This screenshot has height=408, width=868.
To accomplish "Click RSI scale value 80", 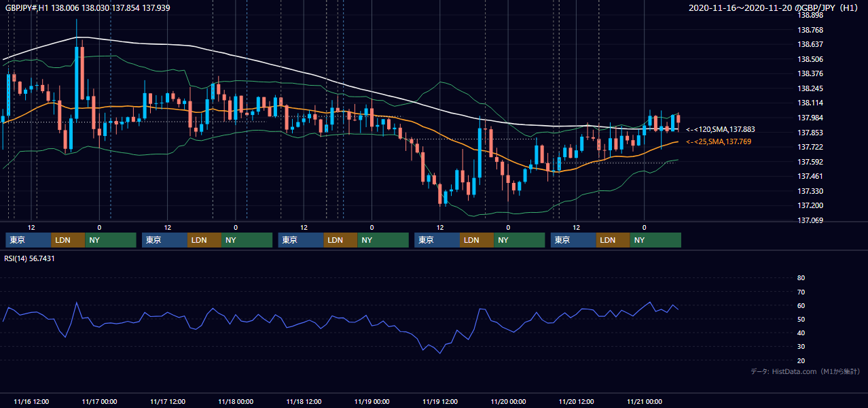I will coord(801,278).
